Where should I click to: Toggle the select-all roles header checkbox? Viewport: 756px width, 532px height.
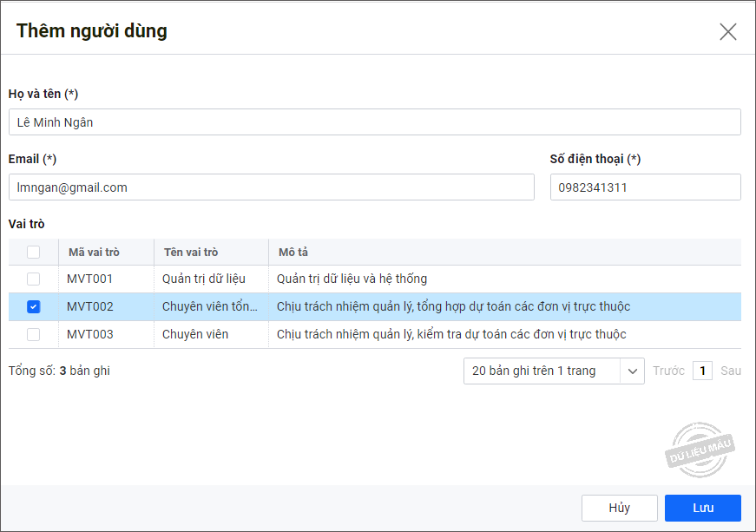click(x=33, y=253)
